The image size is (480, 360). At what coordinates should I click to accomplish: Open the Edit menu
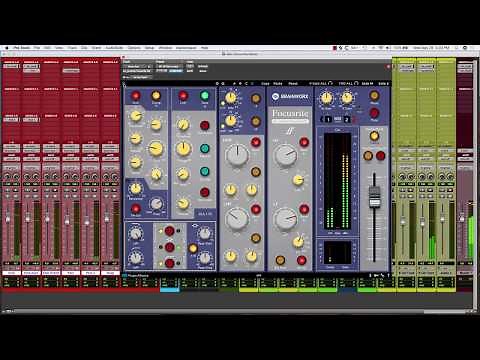click(x=47, y=48)
